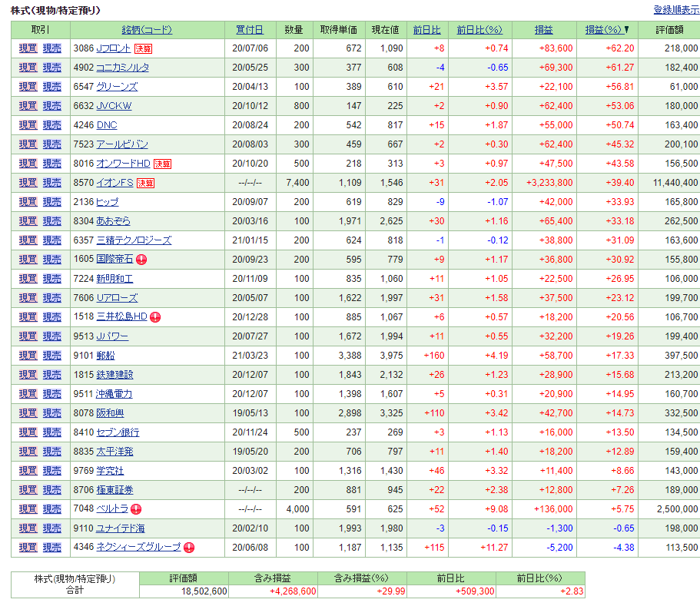
Task: Sort table by 銘柄(コード) header
Action: coord(147,30)
